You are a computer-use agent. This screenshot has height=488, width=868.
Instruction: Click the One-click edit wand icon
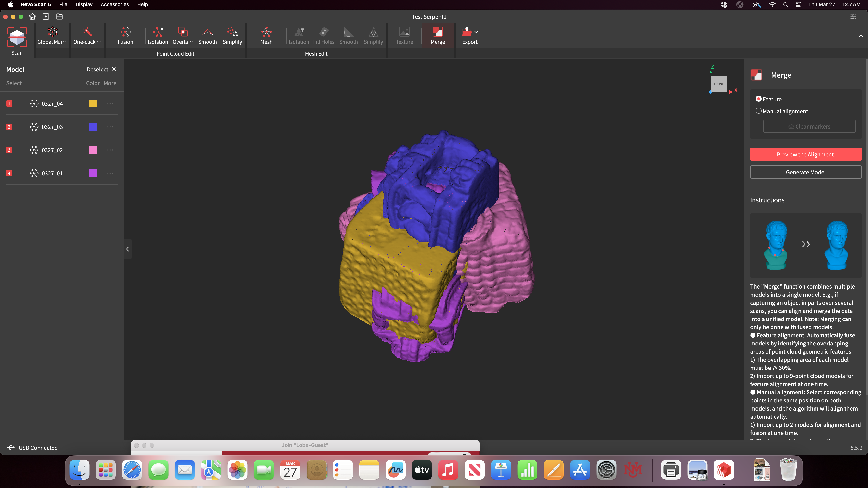[87, 32]
